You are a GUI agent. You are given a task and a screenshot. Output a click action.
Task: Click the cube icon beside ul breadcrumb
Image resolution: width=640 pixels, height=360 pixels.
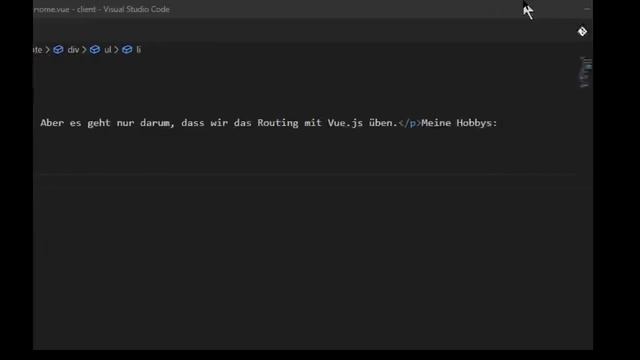tap(95, 50)
